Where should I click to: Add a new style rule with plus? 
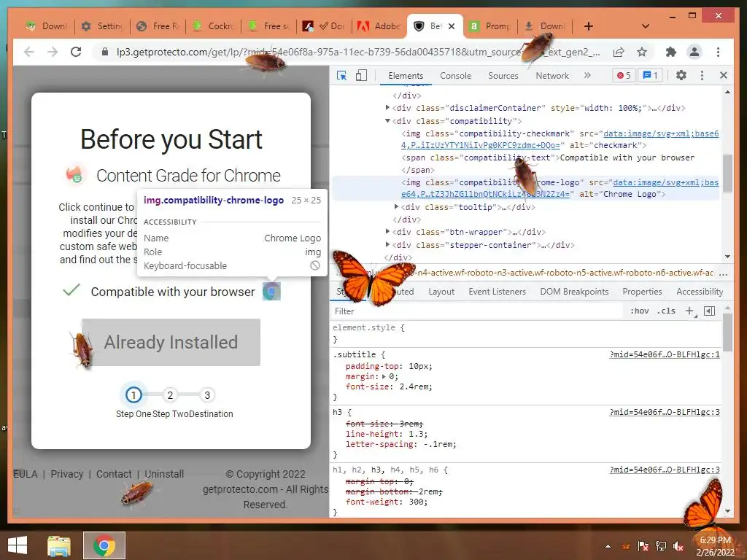coord(690,311)
